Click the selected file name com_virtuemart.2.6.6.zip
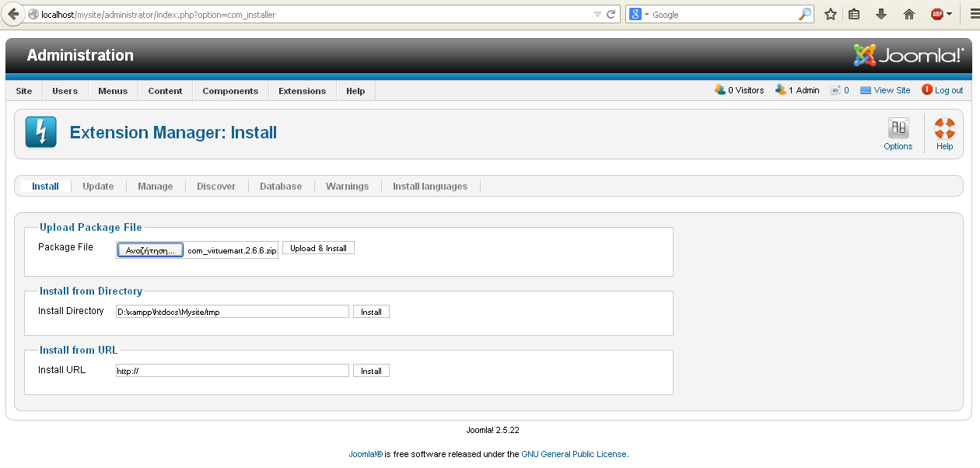 [x=232, y=251]
